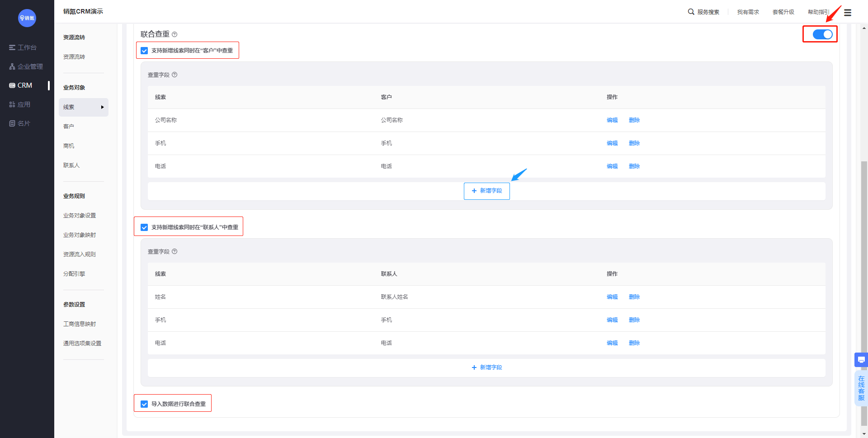Click the scrollbar up arrow
The image size is (868, 438).
click(x=864, y=28)
